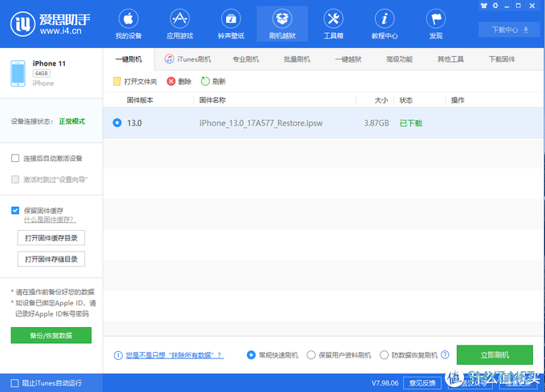The image size is (545, 392).
Task: Click 意见反馈 feedback button
Action: pos(422,383)
